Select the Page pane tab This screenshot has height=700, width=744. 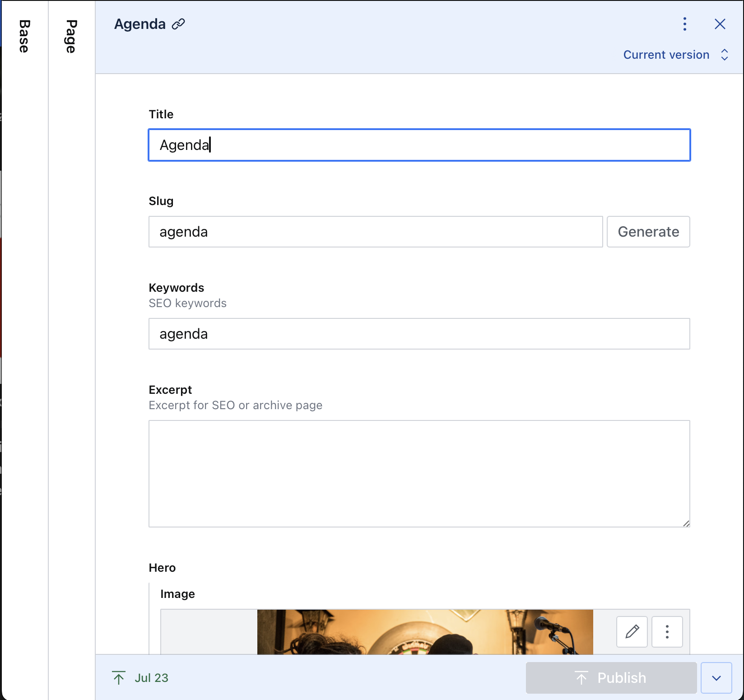click(71, 36)
